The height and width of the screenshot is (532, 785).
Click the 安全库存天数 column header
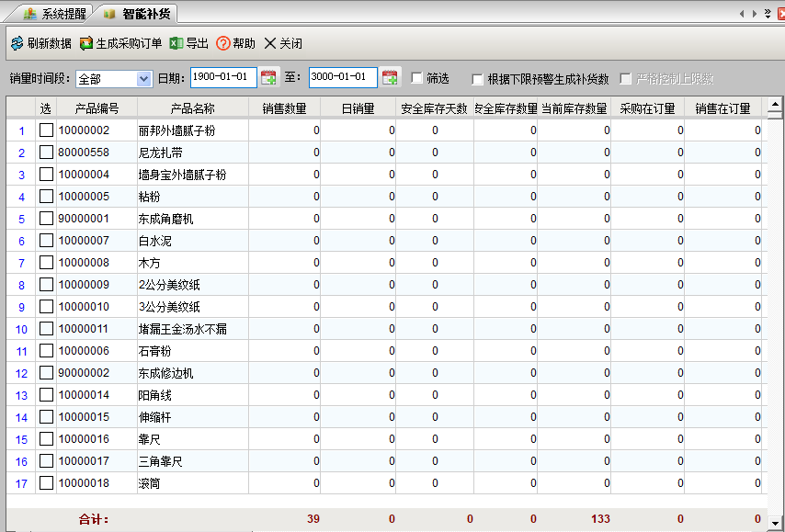(x=435, y=108)
